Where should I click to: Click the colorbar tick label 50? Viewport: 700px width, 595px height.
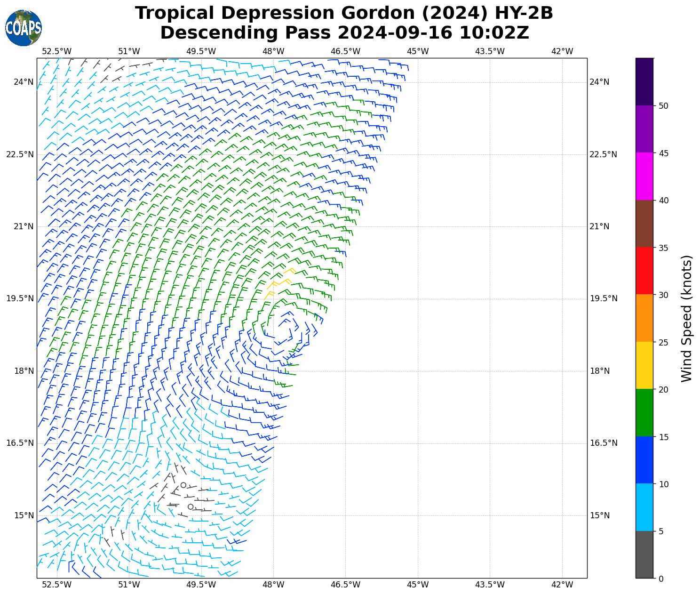[x=663, y=106]
